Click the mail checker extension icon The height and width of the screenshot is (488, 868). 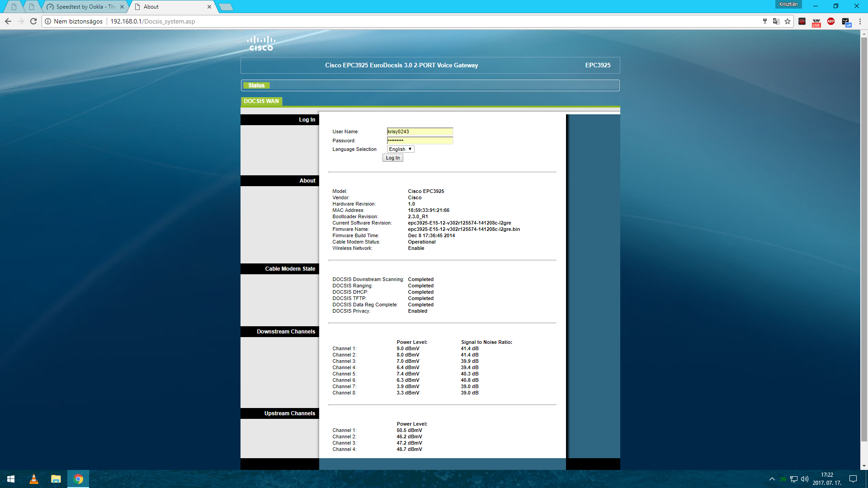[x=846, y=22]
